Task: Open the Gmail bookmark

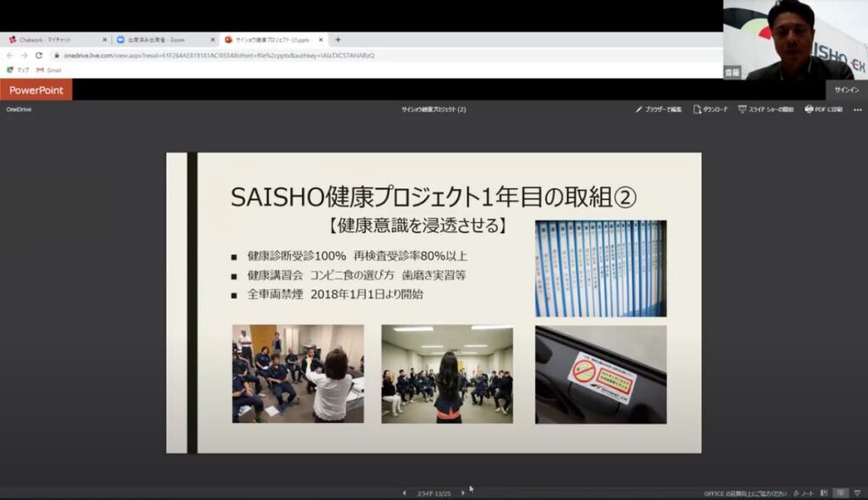Action: [48, 69]
